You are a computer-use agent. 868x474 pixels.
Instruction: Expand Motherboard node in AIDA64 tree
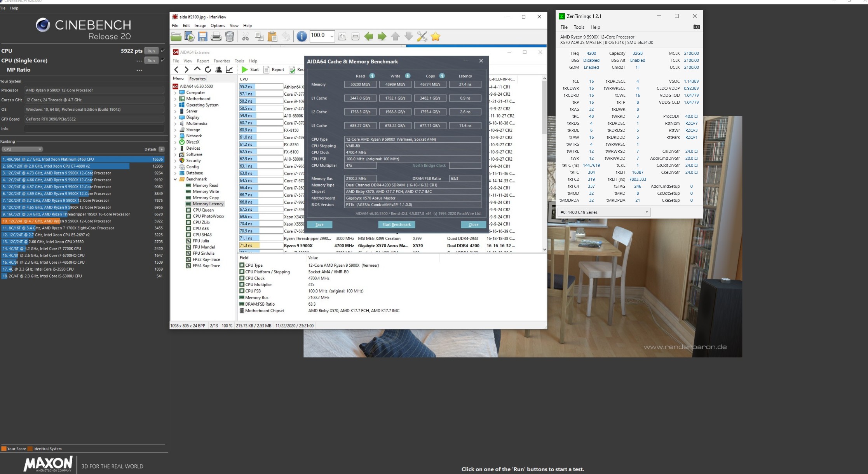(175, 99)
